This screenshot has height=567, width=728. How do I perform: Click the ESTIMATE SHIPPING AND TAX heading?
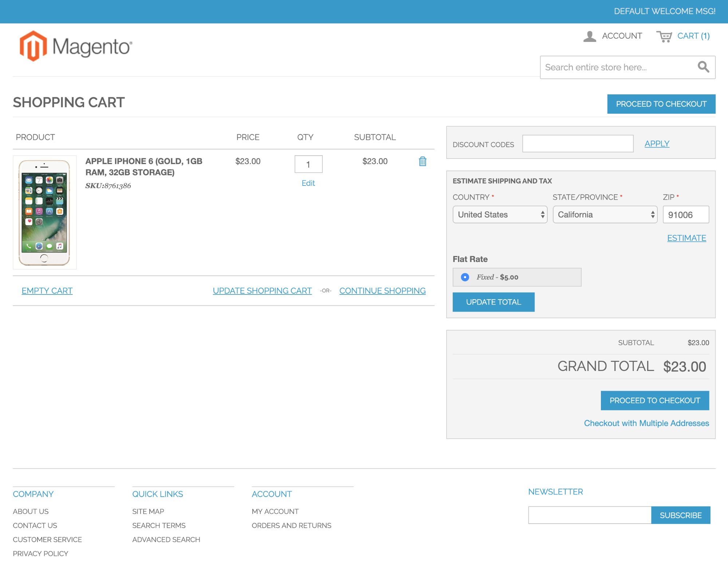pyautogui.click(x=502, y=181)
